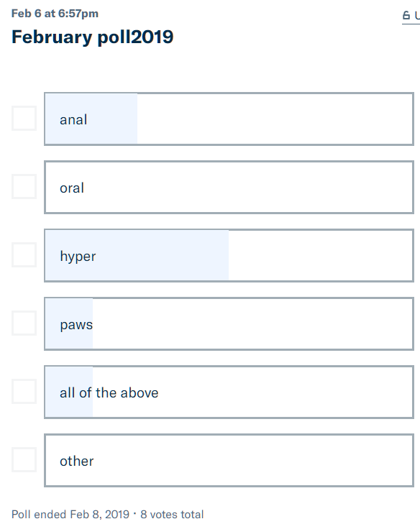420x524 pixels.
Task: Select the checkbox next to other
Action: pyautogui.click(x=24, y=459)
